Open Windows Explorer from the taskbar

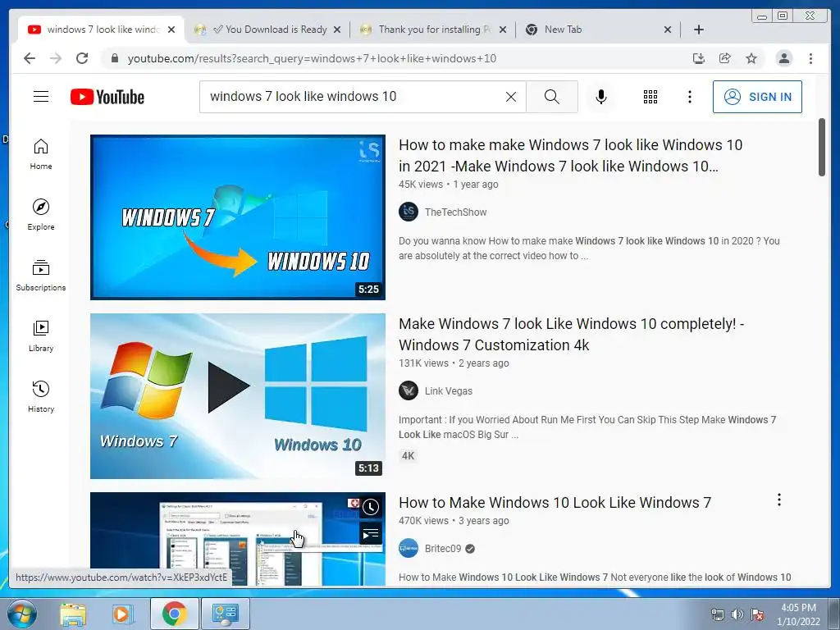point(73,614)
